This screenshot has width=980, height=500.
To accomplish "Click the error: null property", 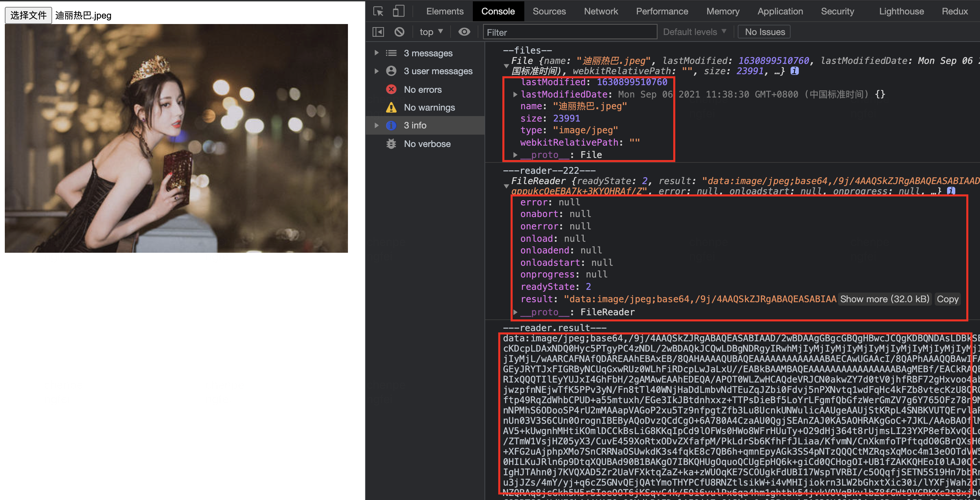I will 550,202.
